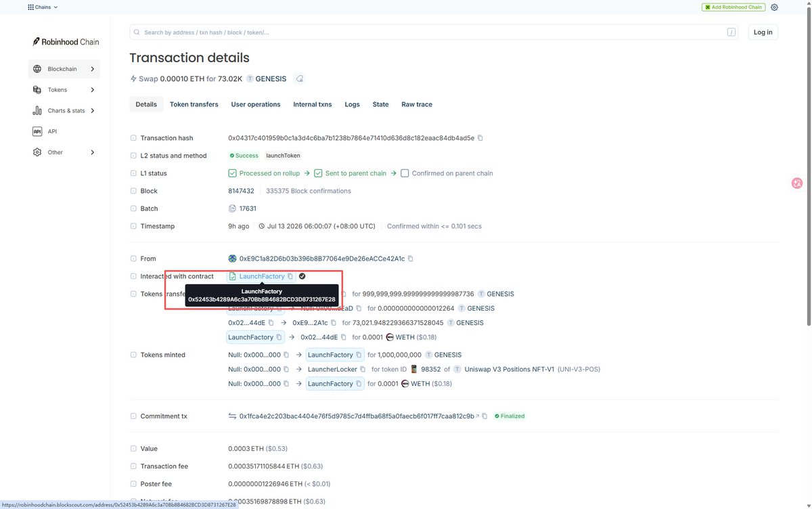Click the From address identicon avatar
Viewport: 812px width, 509px height.
tap(233, 259)
